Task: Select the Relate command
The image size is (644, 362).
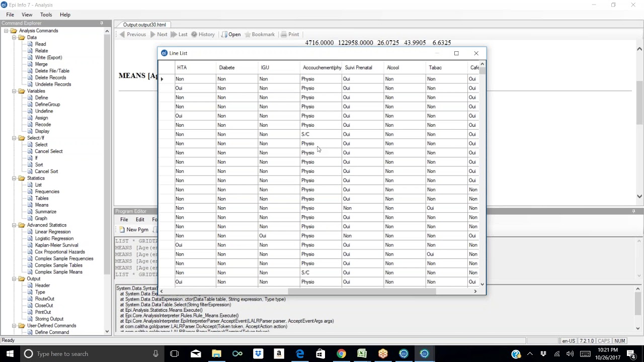Action: pos(41,51)
